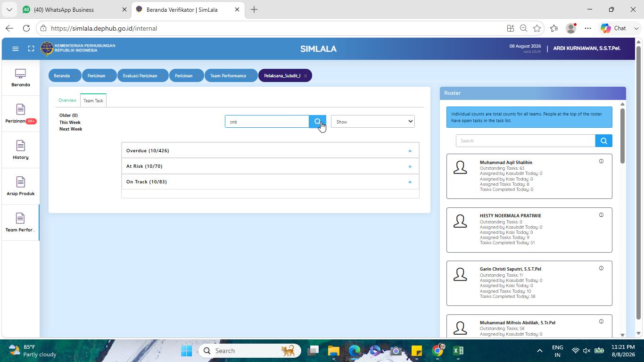Viewport: 644px width, 362px height.
Task: Open the Show dropdown
Action: coord(372,122)
